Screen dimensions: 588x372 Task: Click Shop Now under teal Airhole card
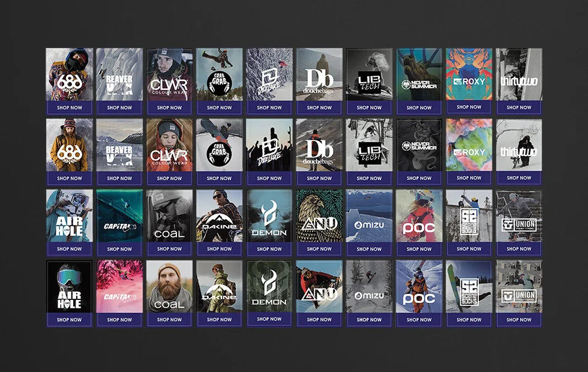point(70,249)
